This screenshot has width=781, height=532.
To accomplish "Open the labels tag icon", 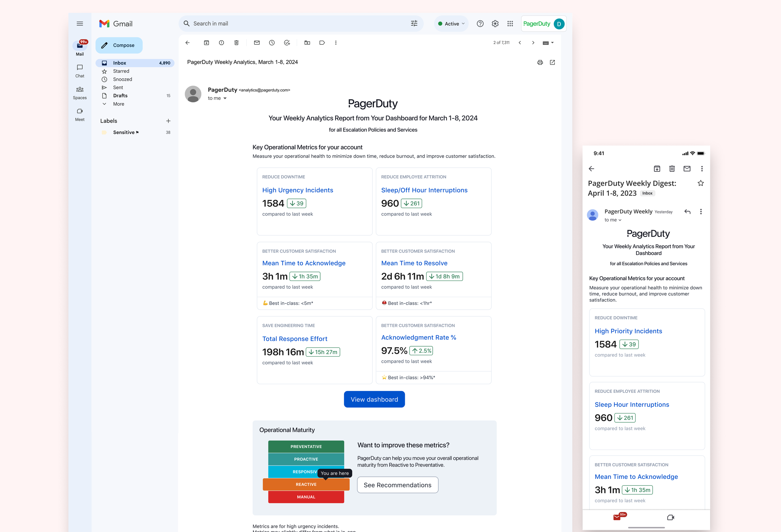I will (322, 43).
